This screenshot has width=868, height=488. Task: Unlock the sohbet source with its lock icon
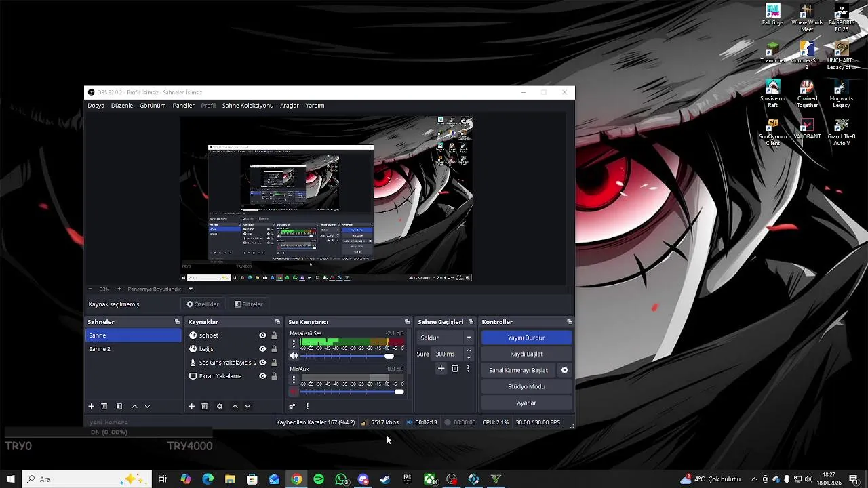[x=274, y=335]
